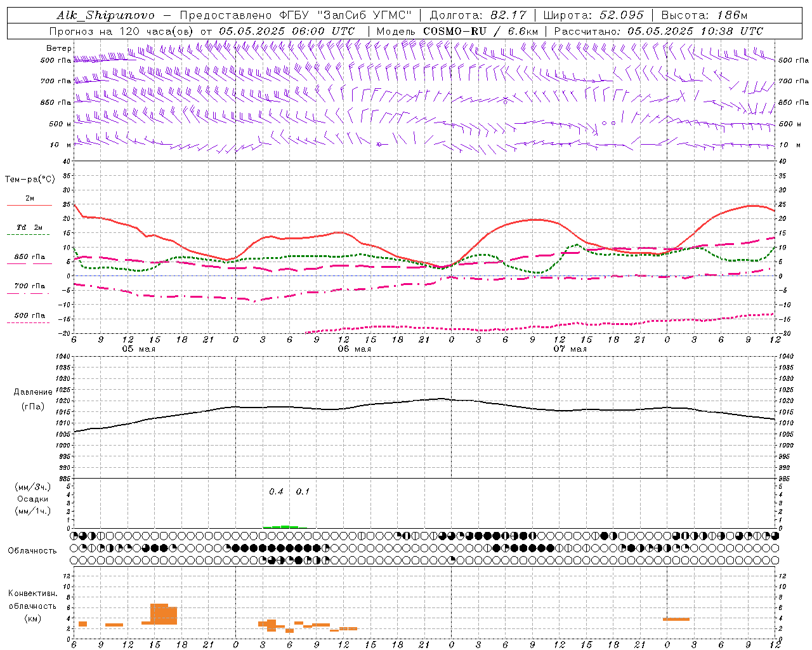812x650 pixels.
Task: Click the tallest orange convective cloud bar
Action: click(x=159, y=614)
